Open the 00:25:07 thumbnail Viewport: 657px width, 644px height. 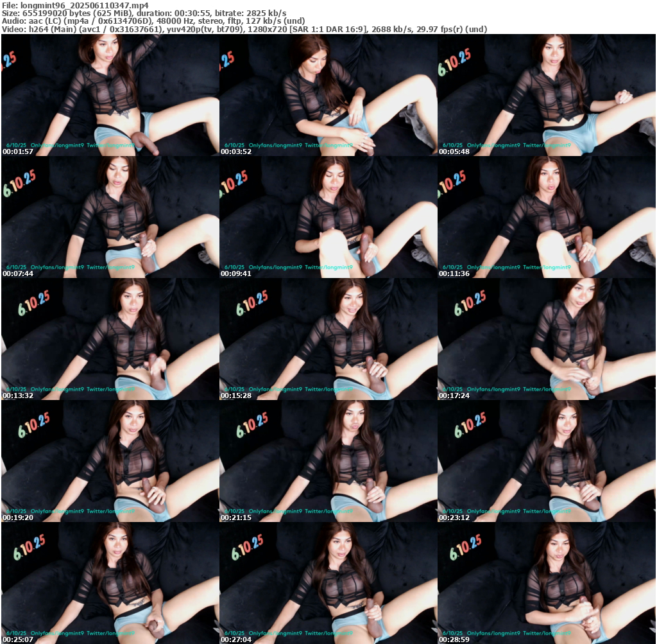110,583
